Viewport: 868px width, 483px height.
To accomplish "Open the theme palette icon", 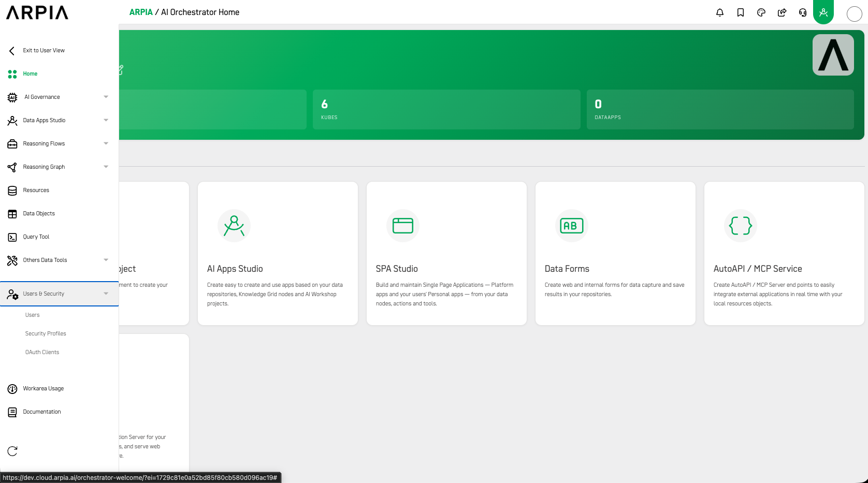I will 761,12.
